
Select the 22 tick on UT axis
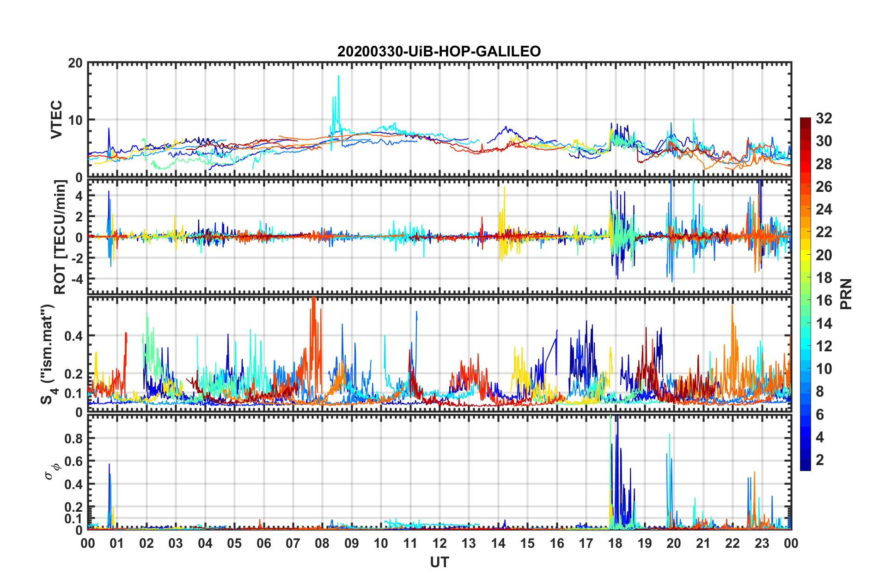[x=732, y=543]
